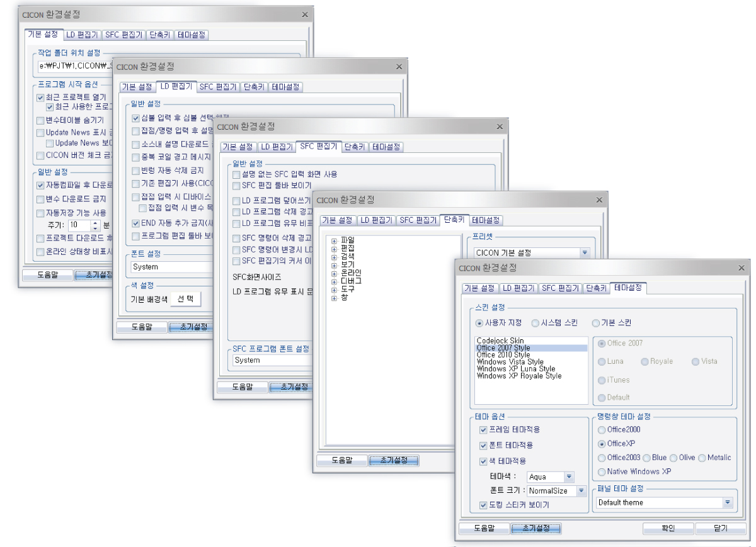Check 중복 코일 경고 메시지 option
The image size is (756, 547).
click(x=135, y=157)
